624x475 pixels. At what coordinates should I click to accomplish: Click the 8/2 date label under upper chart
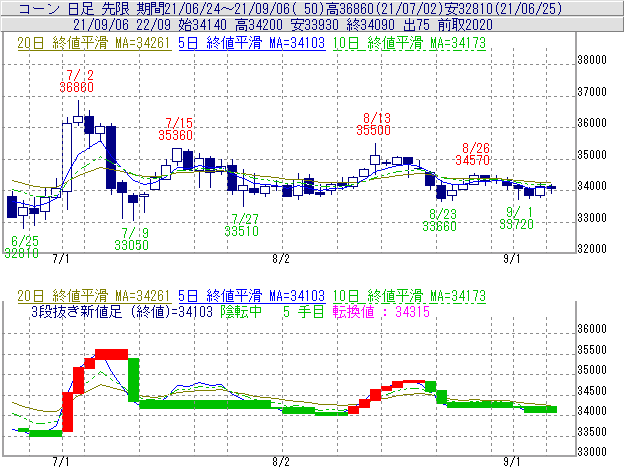tap(281, 259)
